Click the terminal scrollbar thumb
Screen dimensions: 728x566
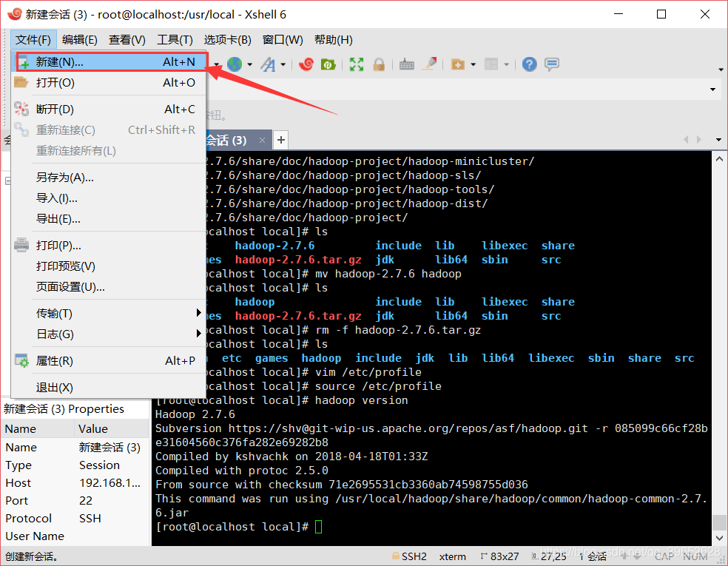tap(719, 522)
